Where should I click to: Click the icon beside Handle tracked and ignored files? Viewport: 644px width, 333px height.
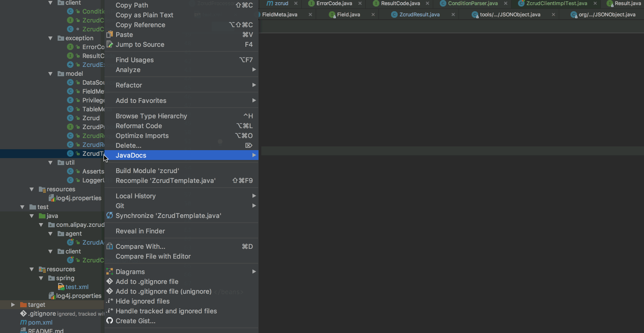[110, 311]
